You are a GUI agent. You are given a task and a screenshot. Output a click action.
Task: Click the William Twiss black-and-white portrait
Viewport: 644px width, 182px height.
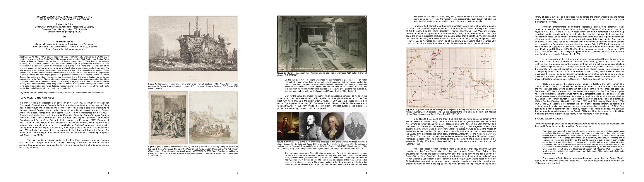coord(310,126)
